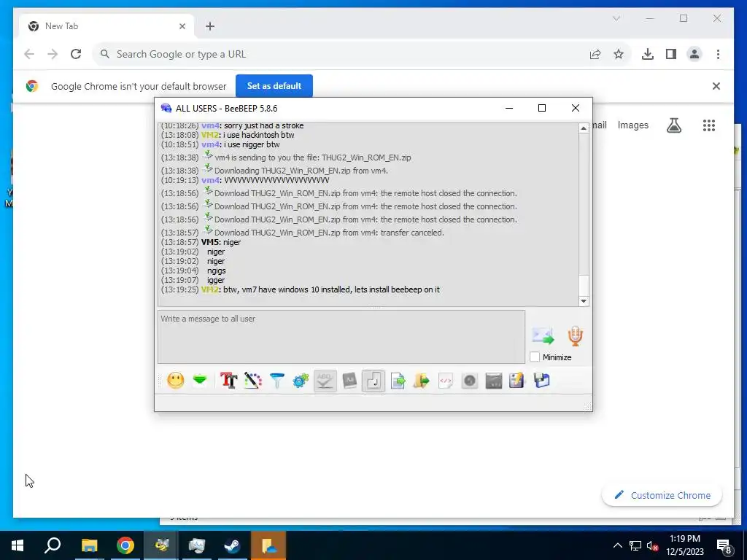Click message 'i use hackintosh btw'
The height and width of the screenshot is (560, 747).
[x=259, y=135]
